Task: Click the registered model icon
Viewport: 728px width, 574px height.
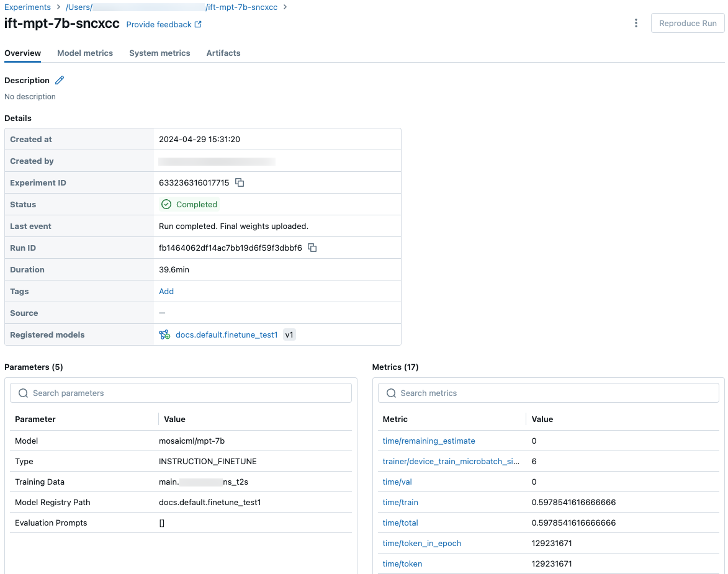Action: (164, 335)
